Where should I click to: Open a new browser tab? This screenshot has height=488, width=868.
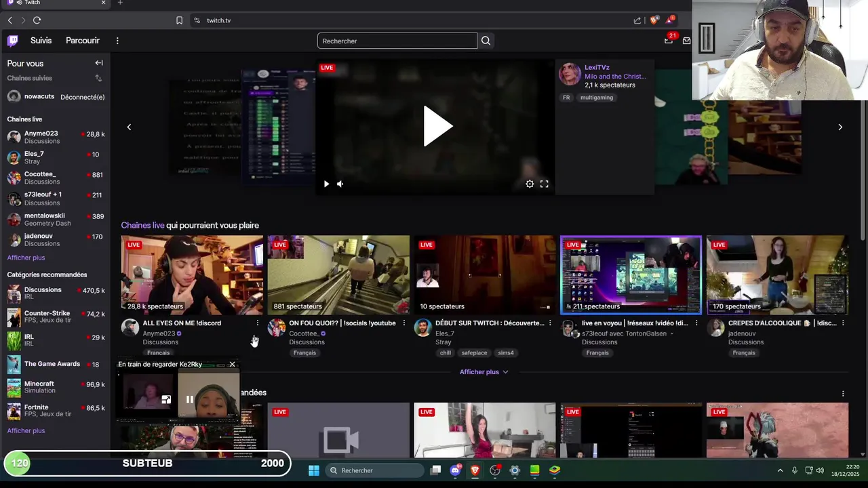pyautogui.click(x=120, y=3)
